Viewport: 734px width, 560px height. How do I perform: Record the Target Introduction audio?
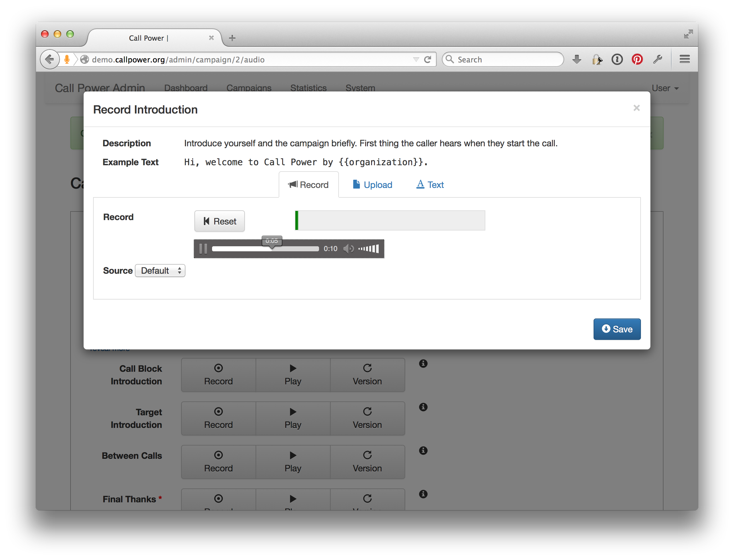point(219,418)
